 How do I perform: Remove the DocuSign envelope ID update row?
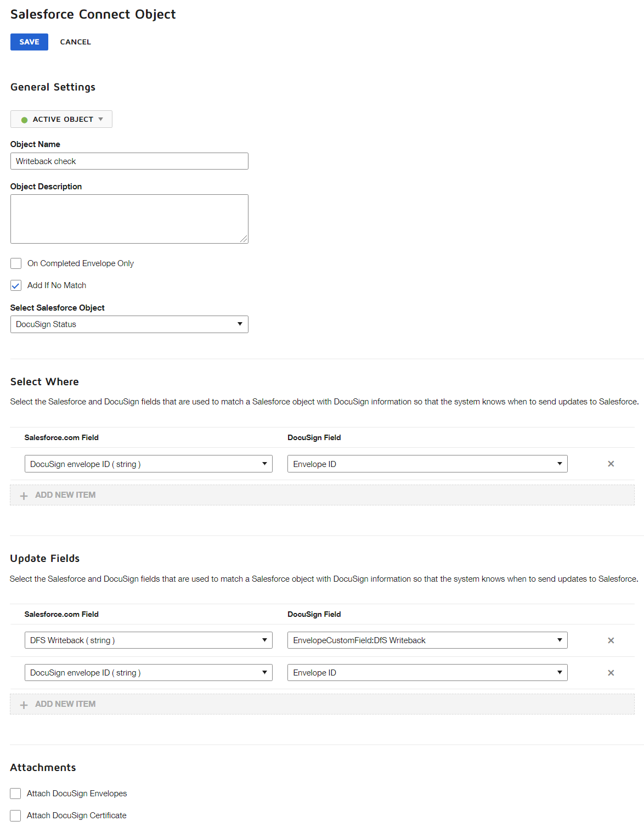pos(611,672)
